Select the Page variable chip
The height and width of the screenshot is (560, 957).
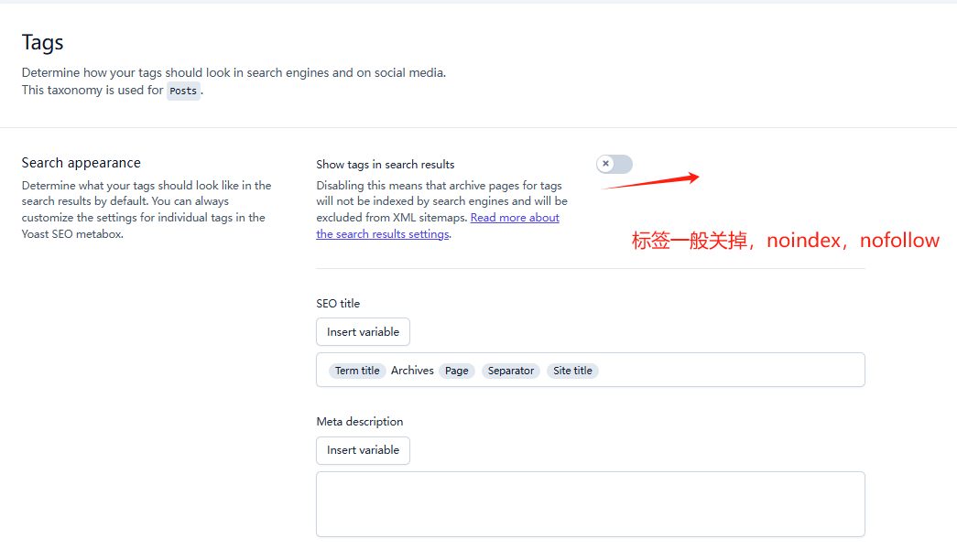pyautogui.click(x=457, y=371)
